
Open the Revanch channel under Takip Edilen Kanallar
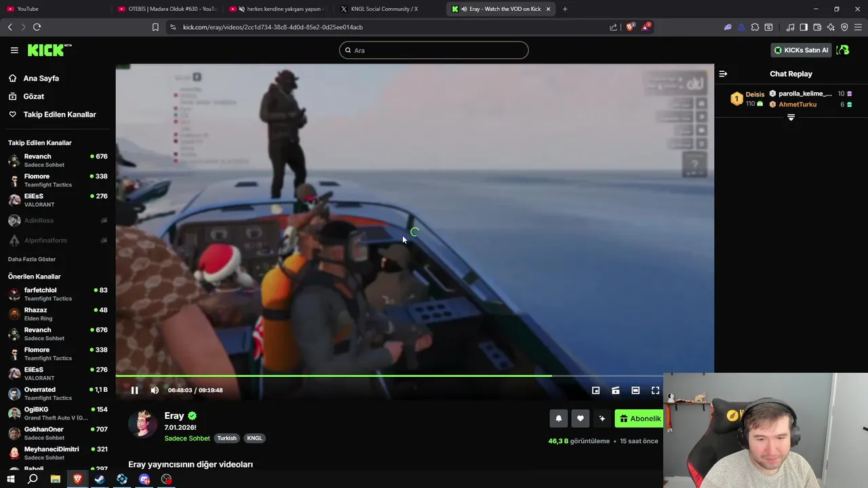(58, 161)
